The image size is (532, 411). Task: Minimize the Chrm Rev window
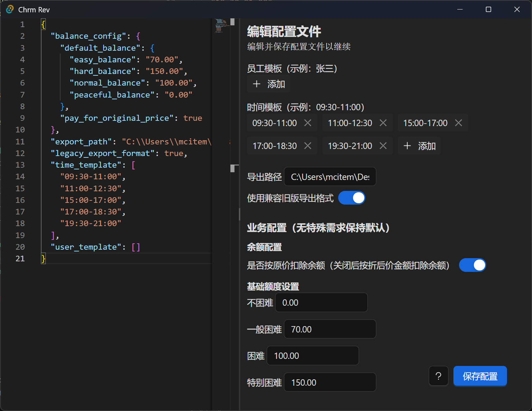[x=460, y=10]
